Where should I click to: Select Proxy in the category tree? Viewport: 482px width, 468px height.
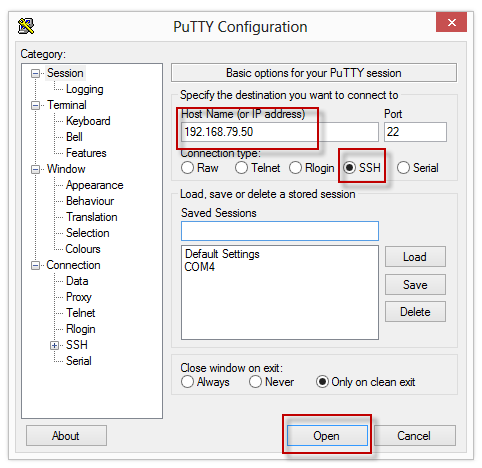tap(79, 297)
